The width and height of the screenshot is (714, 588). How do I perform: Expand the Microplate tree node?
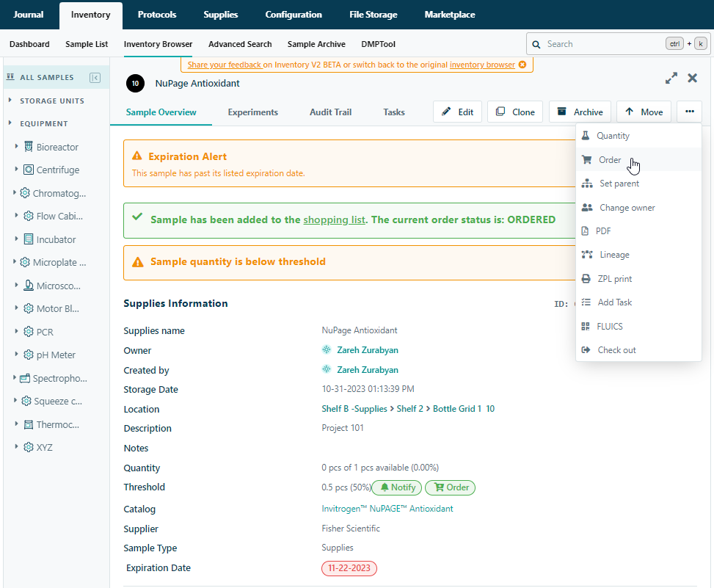[x=14, y=262]
